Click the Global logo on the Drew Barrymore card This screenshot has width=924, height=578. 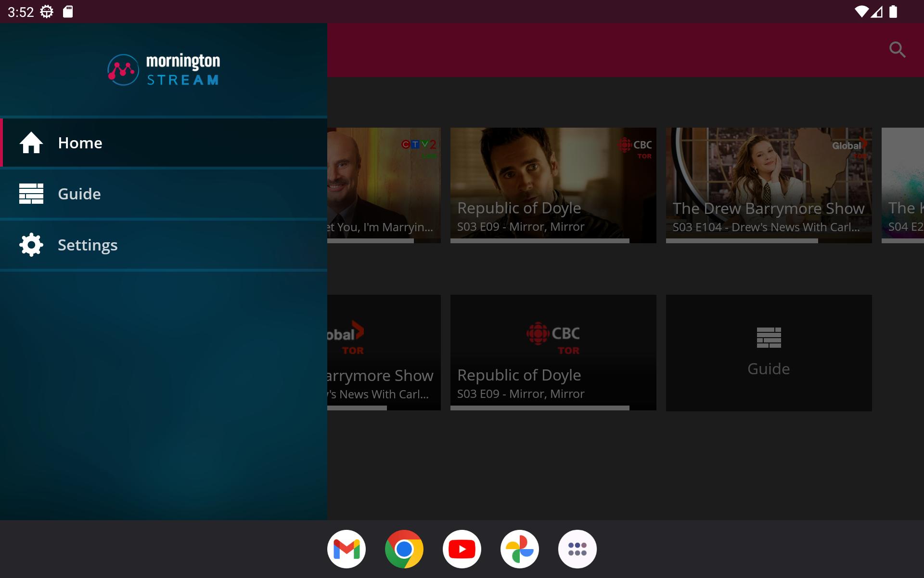850,147
